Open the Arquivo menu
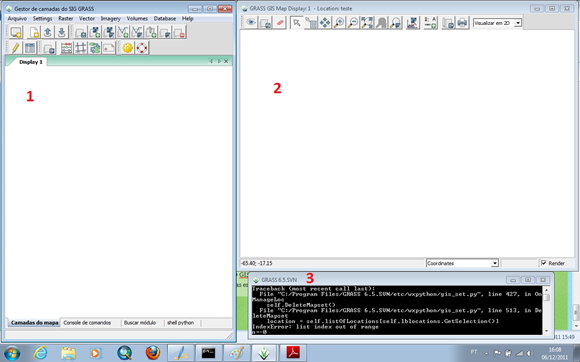 pos(17,18)
